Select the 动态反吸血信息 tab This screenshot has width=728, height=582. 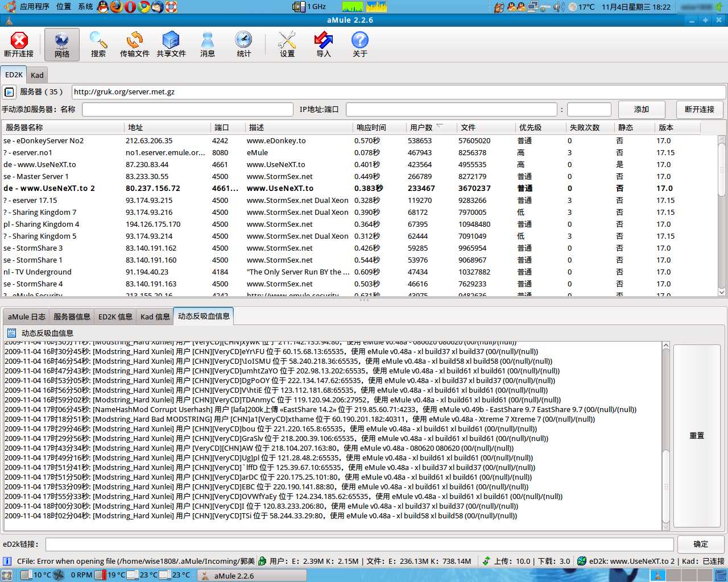pos(204,316)
